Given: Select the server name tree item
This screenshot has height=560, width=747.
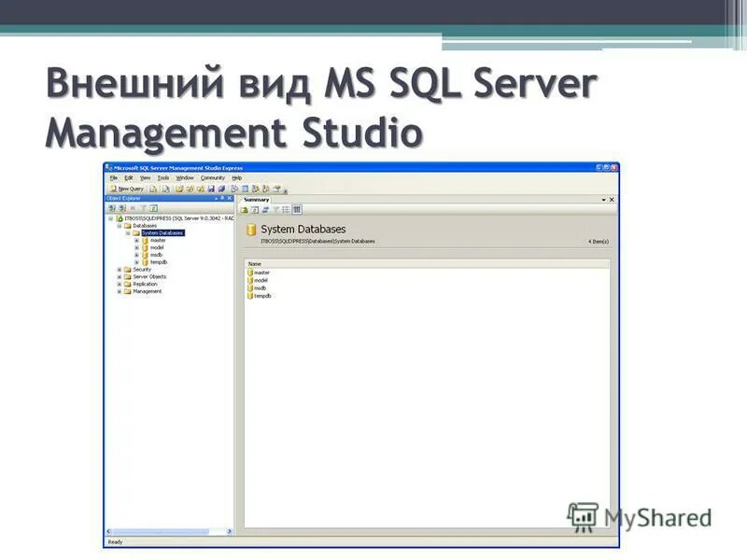Looking at the screenshot, I should 179,218.
